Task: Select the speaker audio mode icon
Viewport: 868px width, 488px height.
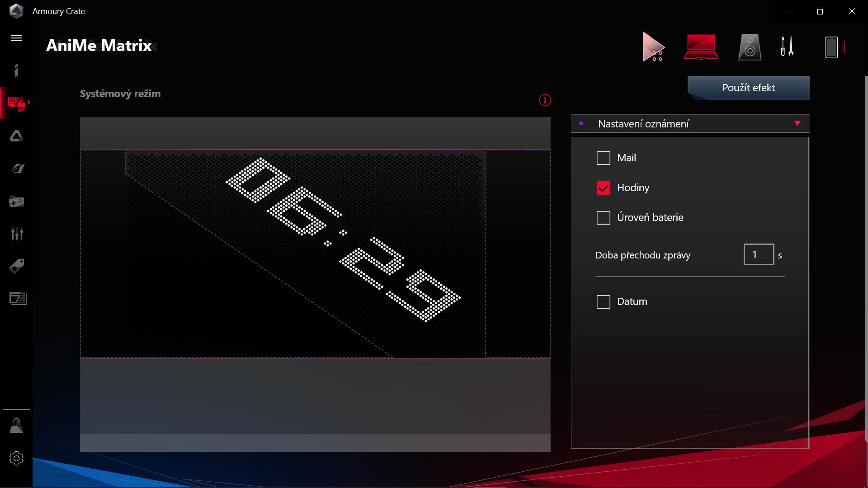Action: click(750, 47)
